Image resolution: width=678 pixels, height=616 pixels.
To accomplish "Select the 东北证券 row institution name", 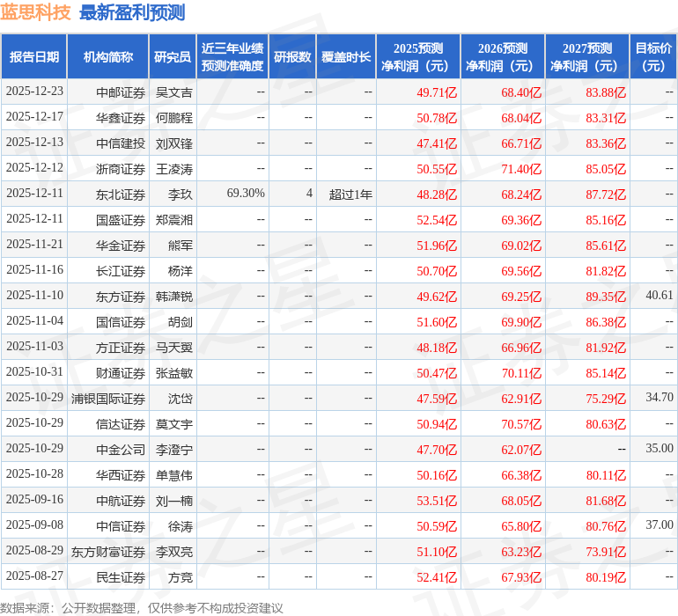I will pos(121,194).
